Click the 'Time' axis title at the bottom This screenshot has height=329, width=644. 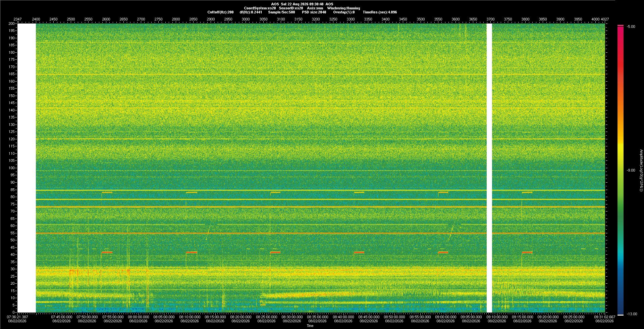(x=310, y=326)
